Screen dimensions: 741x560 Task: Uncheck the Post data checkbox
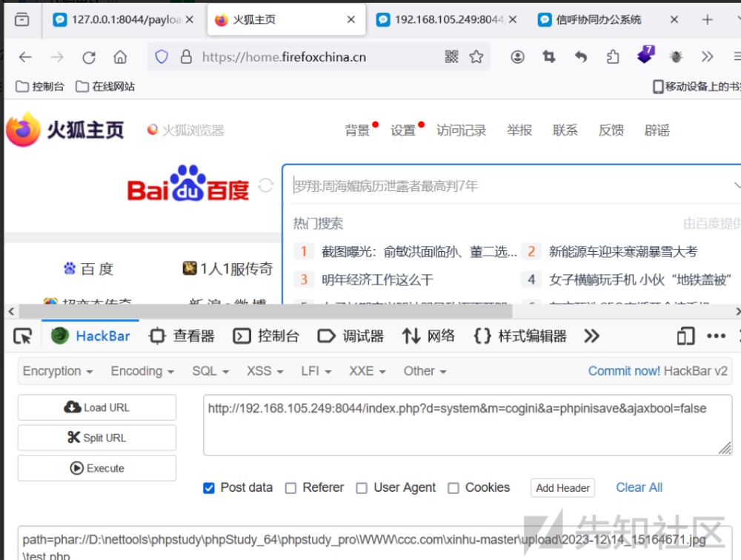click(208, 488)
